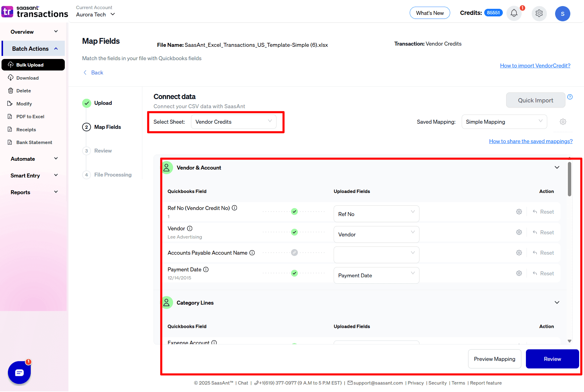Open the Simple Mapping saved mapping dropdown
Screen dimensions: 584x392
[504, 122]
